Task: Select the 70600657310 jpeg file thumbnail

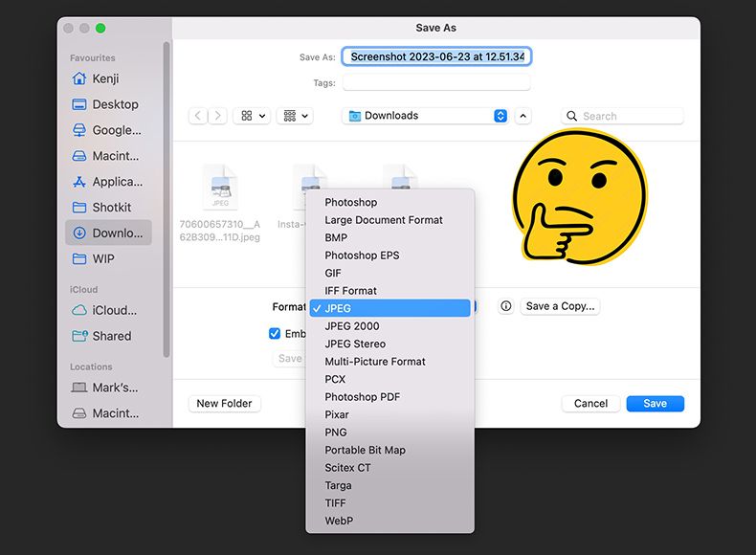Action: pos(220,188)
